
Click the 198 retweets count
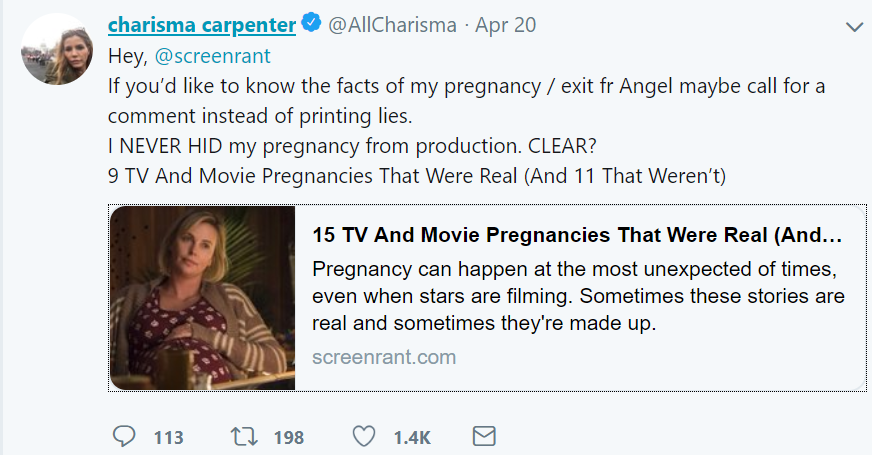(x=288, y=438)
